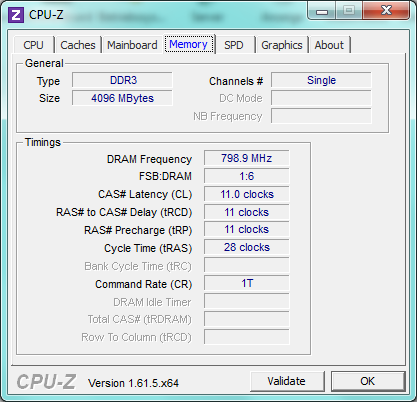This screenshot has height=403, width=418.
Task: Click the Command Rate (CR) label
Action: coord(144,284)
